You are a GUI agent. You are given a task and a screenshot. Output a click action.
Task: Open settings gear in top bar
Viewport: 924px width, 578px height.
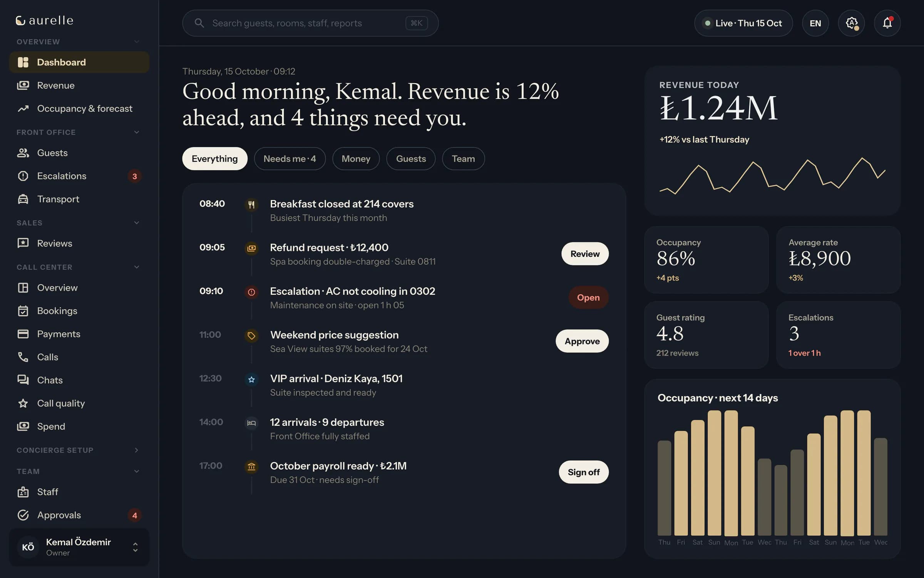851,23
